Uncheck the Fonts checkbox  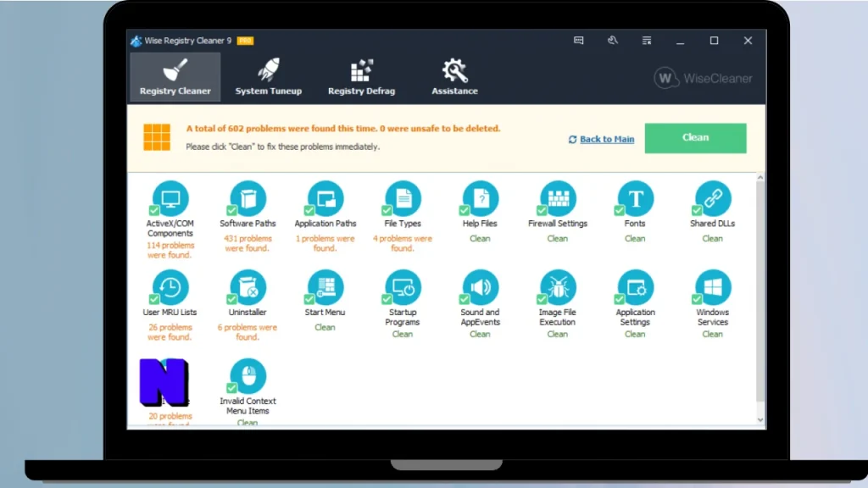click(x=620, y=210)
